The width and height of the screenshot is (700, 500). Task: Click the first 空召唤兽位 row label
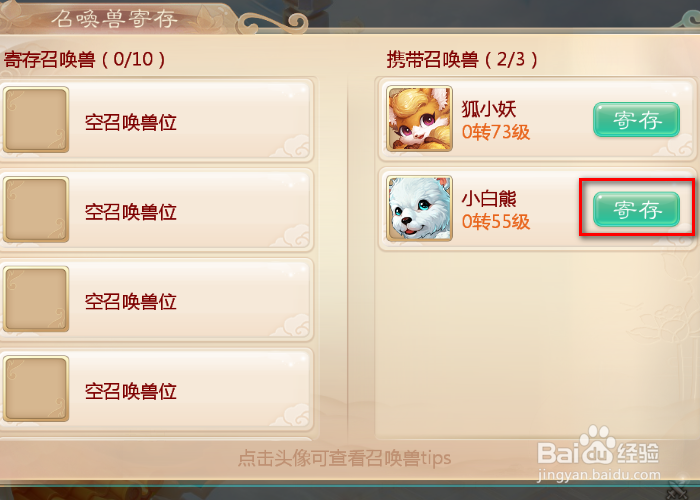point(130,122)
